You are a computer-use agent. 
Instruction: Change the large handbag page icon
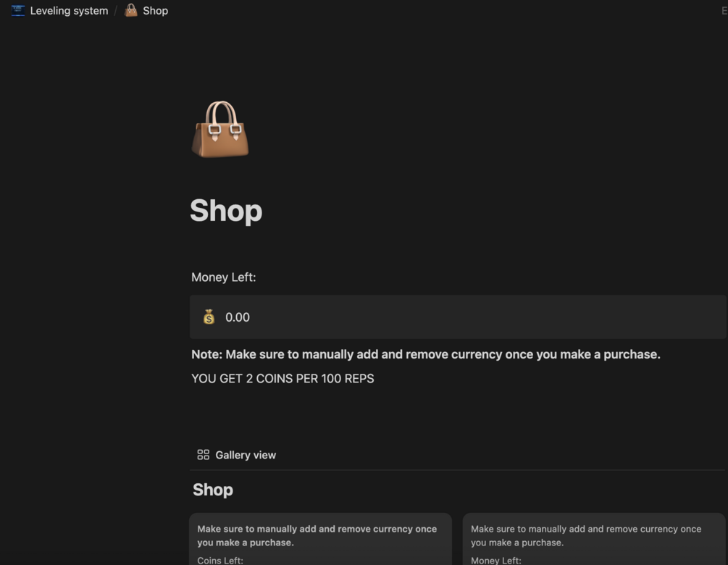220,130
